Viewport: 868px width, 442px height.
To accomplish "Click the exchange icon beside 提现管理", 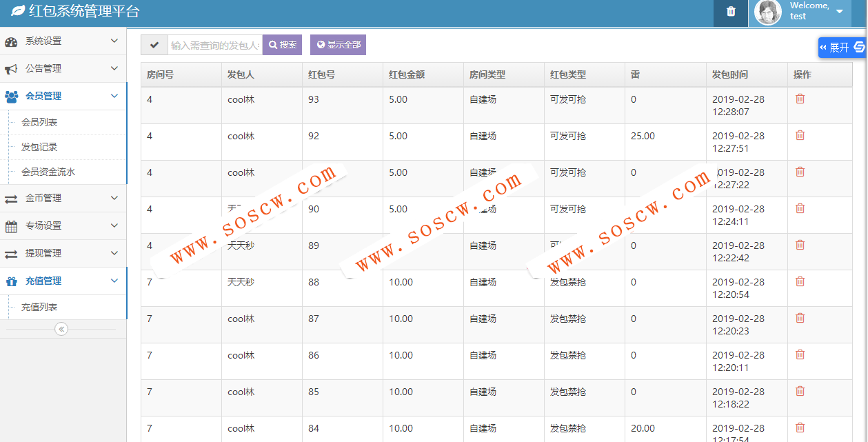I will [x=11, y=254].
